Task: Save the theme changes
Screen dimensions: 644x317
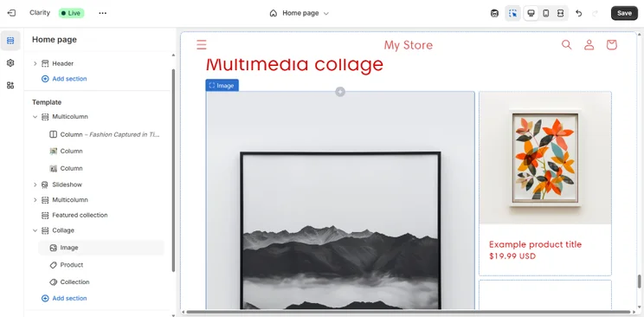Action: coord(624,13)
